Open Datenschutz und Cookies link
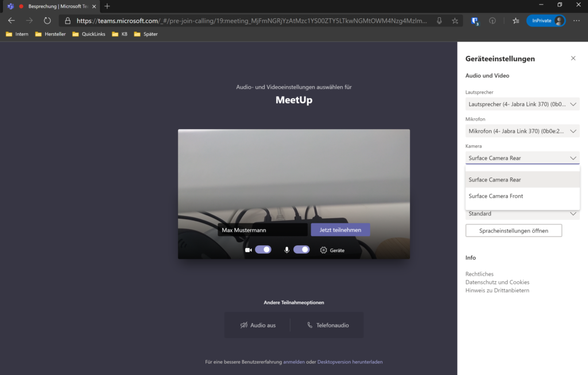 pyautogui.click(x=497, y=283)
